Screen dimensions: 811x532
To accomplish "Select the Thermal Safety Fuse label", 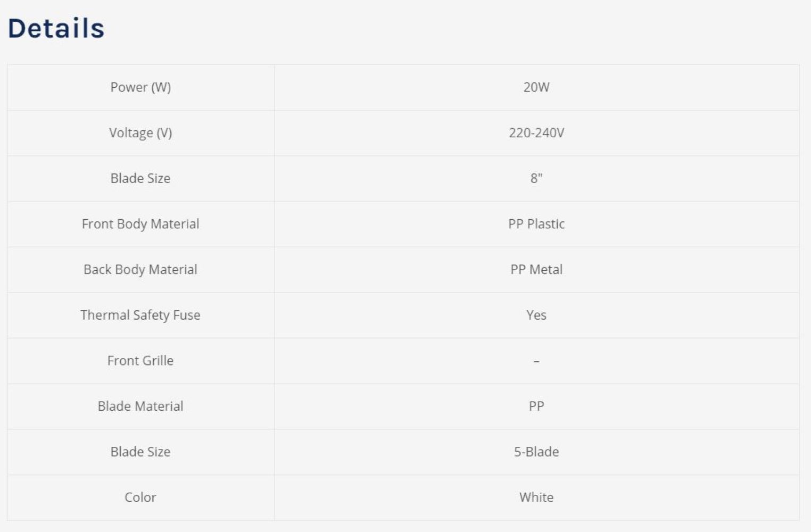I will (x=140, y=315).
